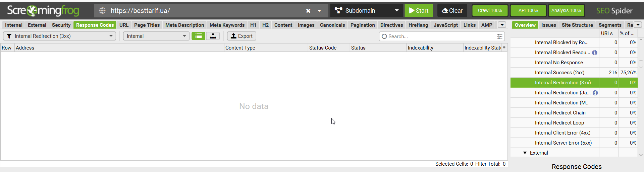The height and width of the screenshot is (172, 644).
Task: Select Internal Client Error (4xx) row
Action: [x=574, y=133]
